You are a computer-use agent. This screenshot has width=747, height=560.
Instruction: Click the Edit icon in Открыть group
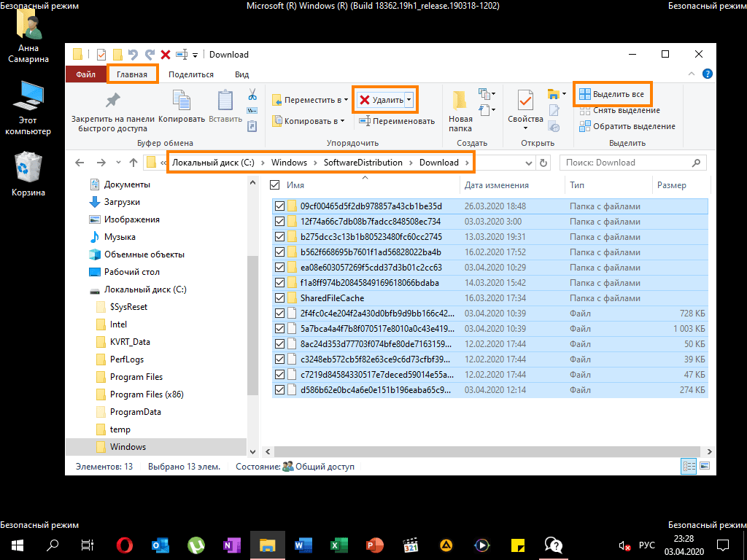(554, 111)
